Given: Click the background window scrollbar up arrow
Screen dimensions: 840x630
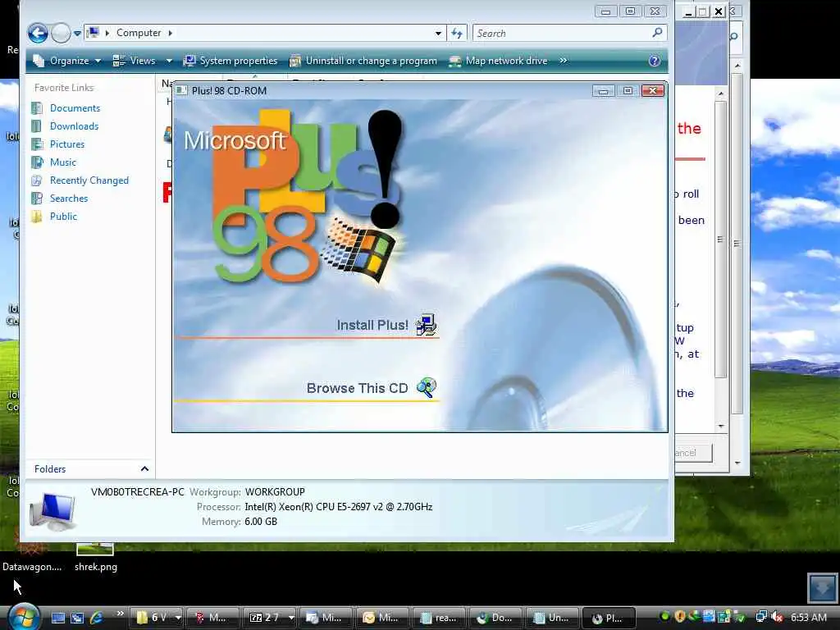Looking at the screenshot, I should pos(737,66).
